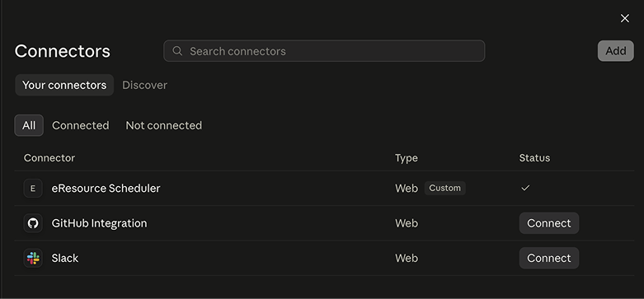The width and height of the screenshot is (644, 299).
Task: Click the Connectors dialog title
Action: tap(63, 51)
